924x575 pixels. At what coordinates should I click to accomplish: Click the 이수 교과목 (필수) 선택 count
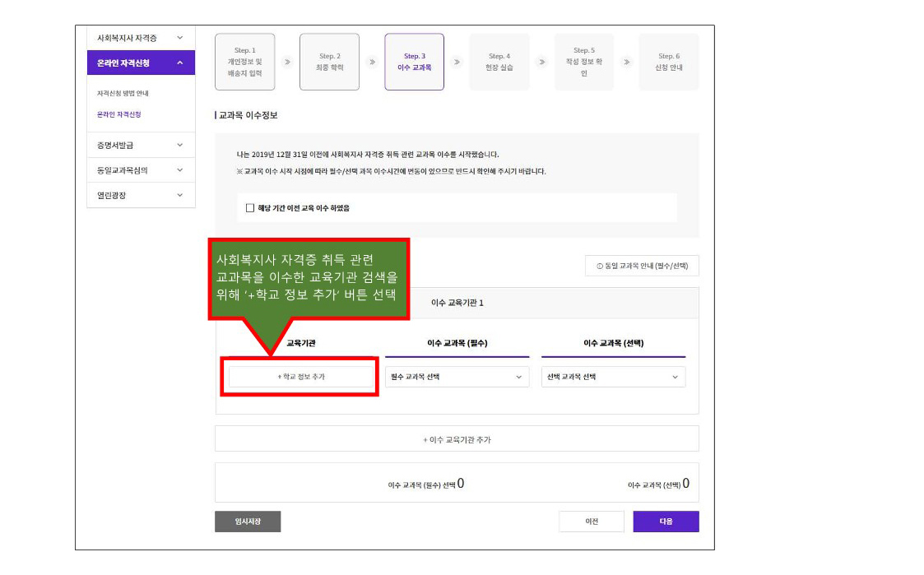tap(426, 485)
